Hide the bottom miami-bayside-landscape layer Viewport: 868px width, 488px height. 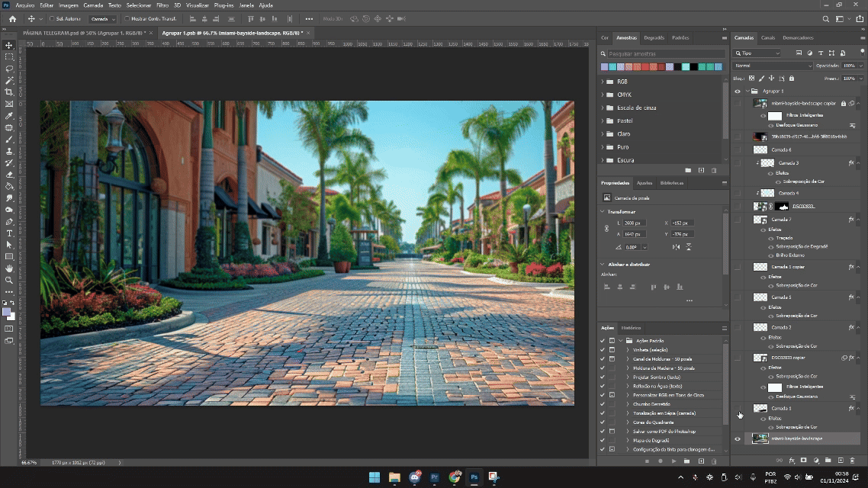tap(738, 438)
